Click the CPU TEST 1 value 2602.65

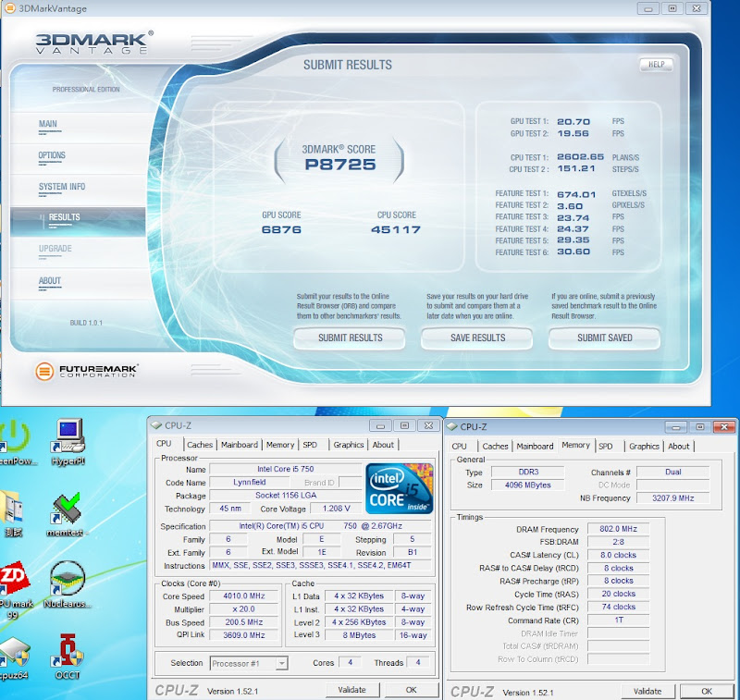coord(581,157)
